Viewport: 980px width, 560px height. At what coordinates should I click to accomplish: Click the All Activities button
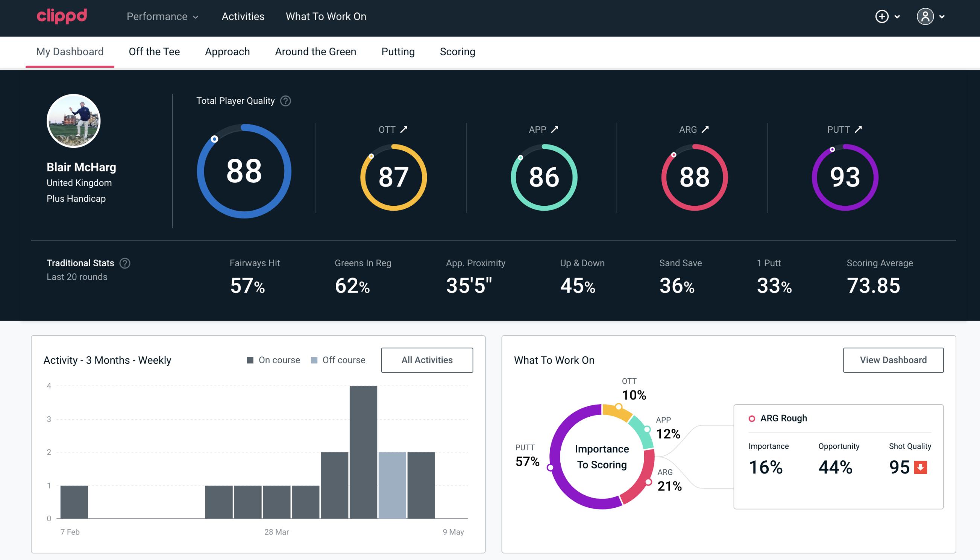427,360
